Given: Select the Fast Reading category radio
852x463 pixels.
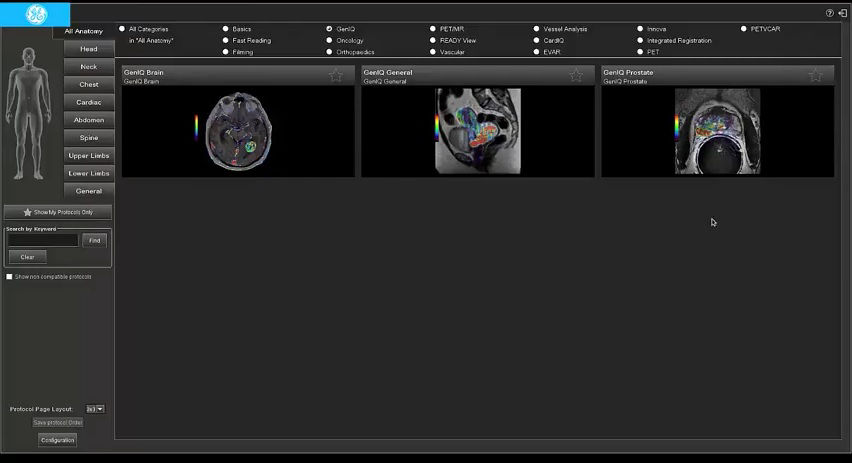Looking at the screenshot, I should (x=225, y=40).
